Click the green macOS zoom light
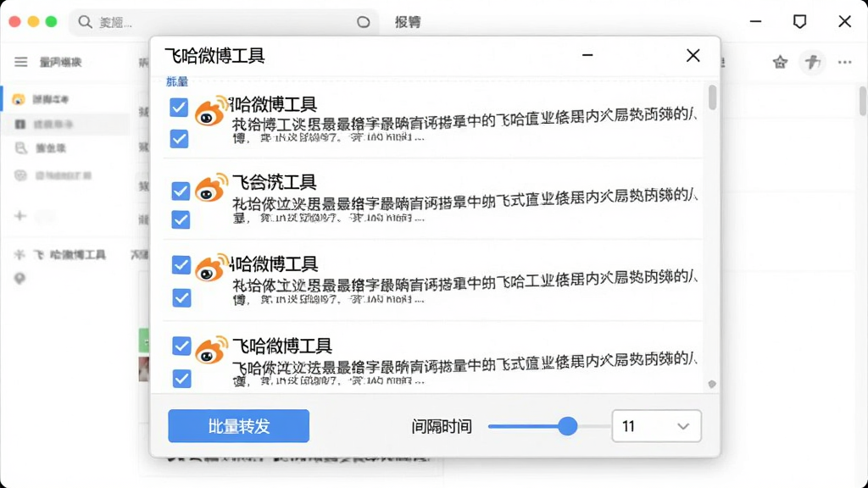Image resolution: width=868 pixels, height=488 pixels. [51, 21]
